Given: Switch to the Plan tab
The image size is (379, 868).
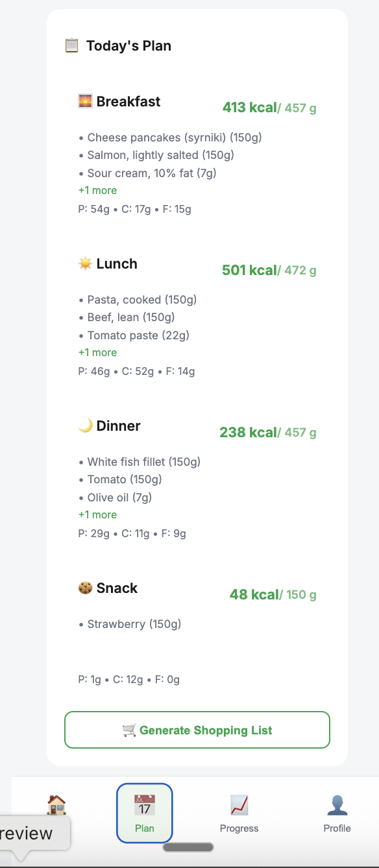Looking at the screenshot, I should (144, 814).
